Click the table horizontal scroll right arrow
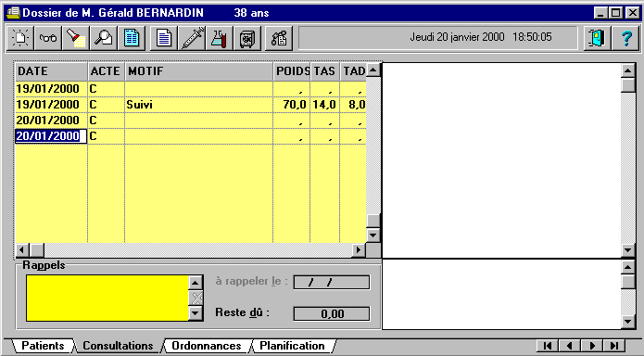This screenshot has height=356, width=644. click(359, 249)
